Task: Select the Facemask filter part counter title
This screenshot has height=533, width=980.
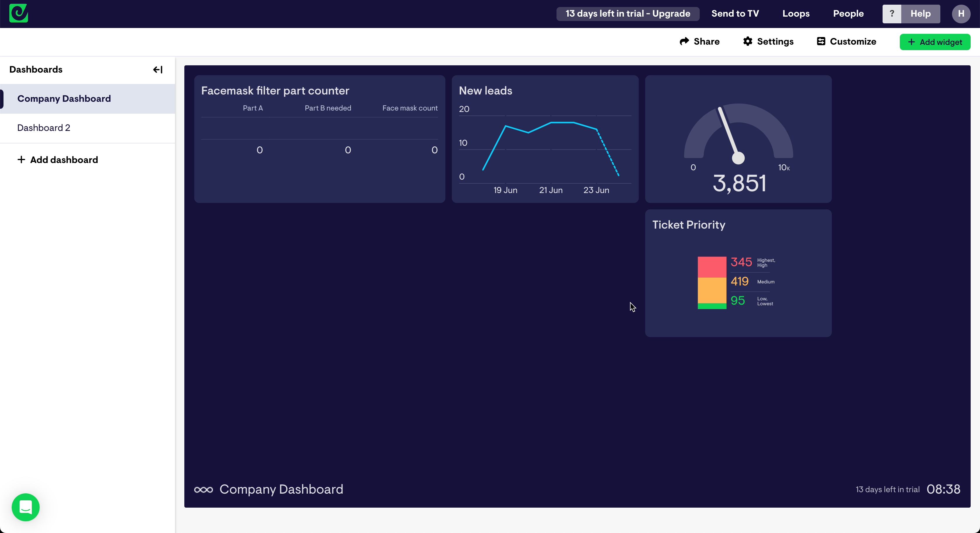Action: (275, 91)
